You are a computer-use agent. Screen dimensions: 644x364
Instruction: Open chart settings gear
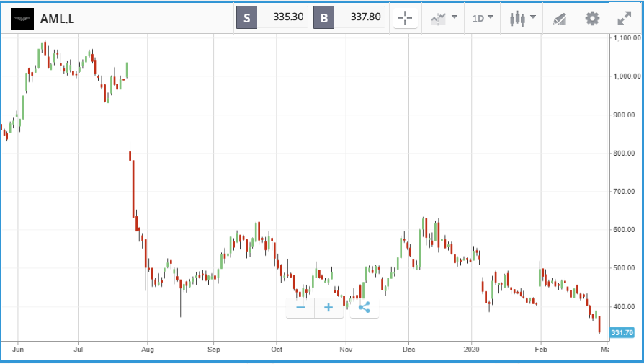[592, 18]
